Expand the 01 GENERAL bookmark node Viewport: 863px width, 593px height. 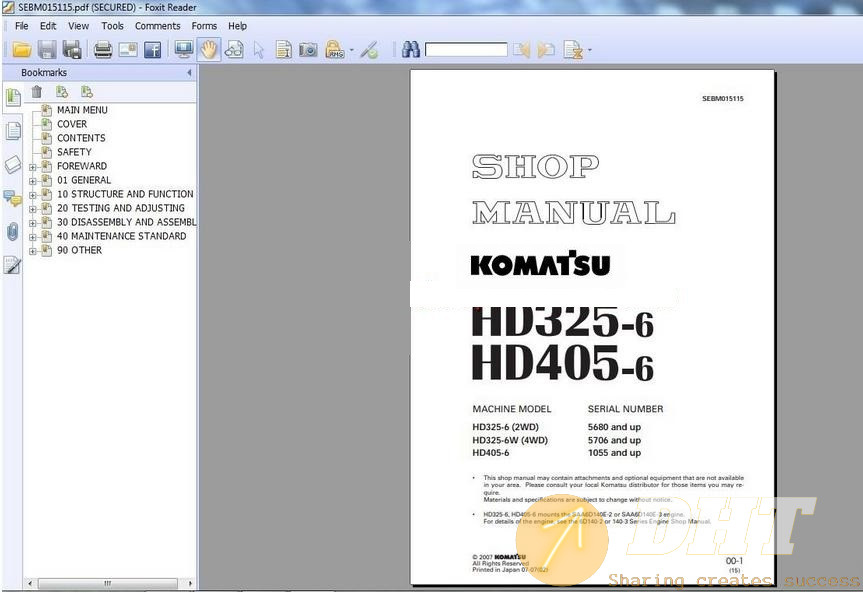32,181
